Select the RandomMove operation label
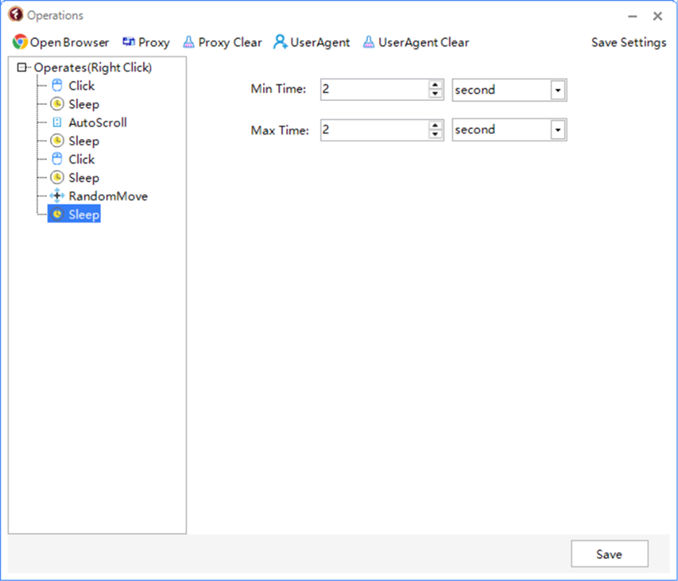Image resolution: width=678 pixels, height=581 pixels. [108, 196]
